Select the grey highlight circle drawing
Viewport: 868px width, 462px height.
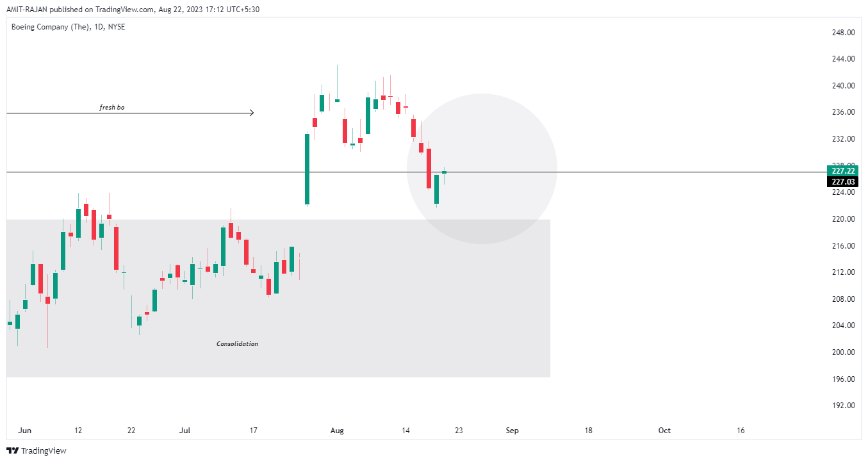pos(482,169)
